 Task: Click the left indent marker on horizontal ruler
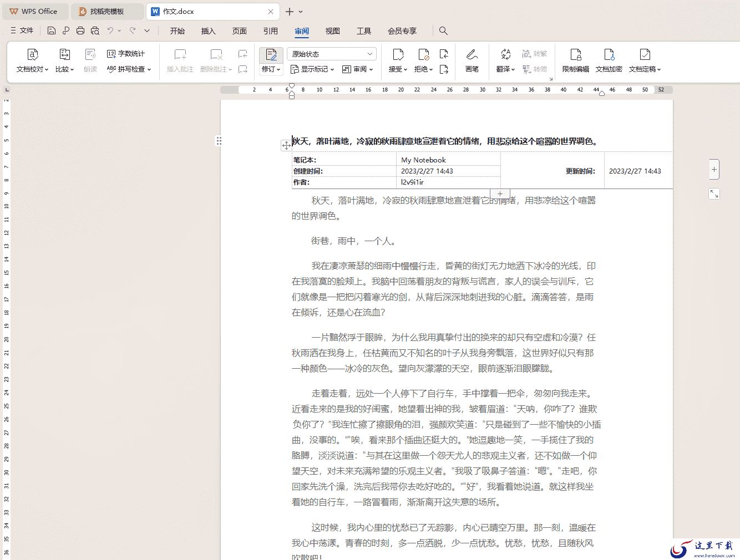tap(292, 94)
